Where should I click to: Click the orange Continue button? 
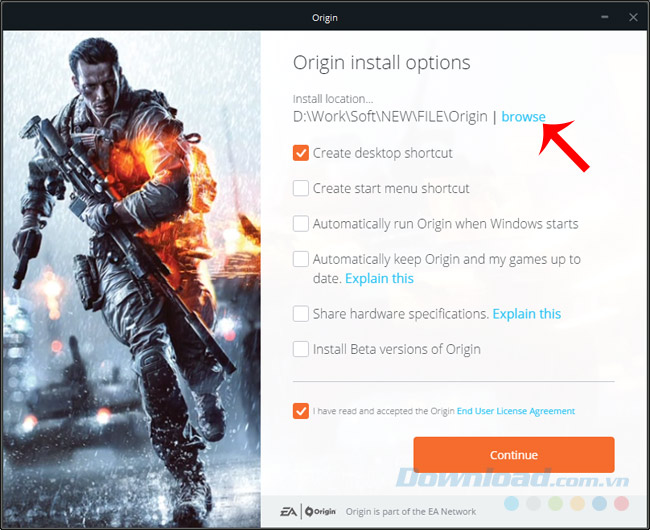pyautogui.click(x=514, y=455)
